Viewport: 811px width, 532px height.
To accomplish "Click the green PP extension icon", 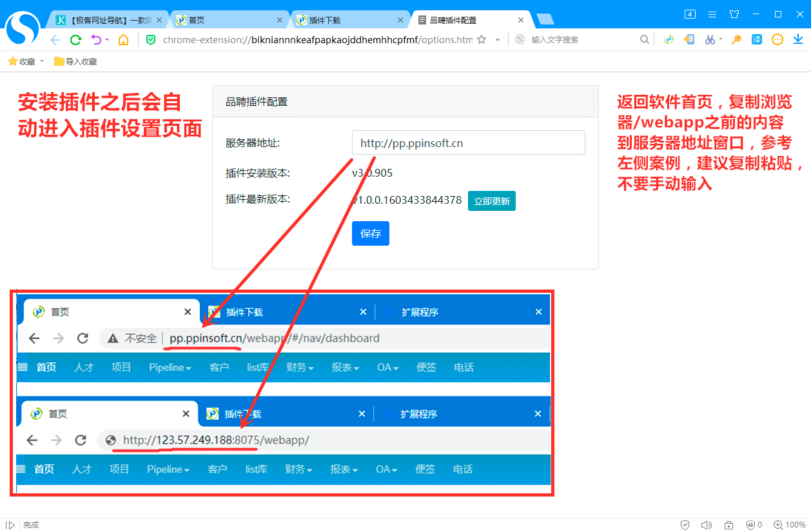I will (669, 39).
